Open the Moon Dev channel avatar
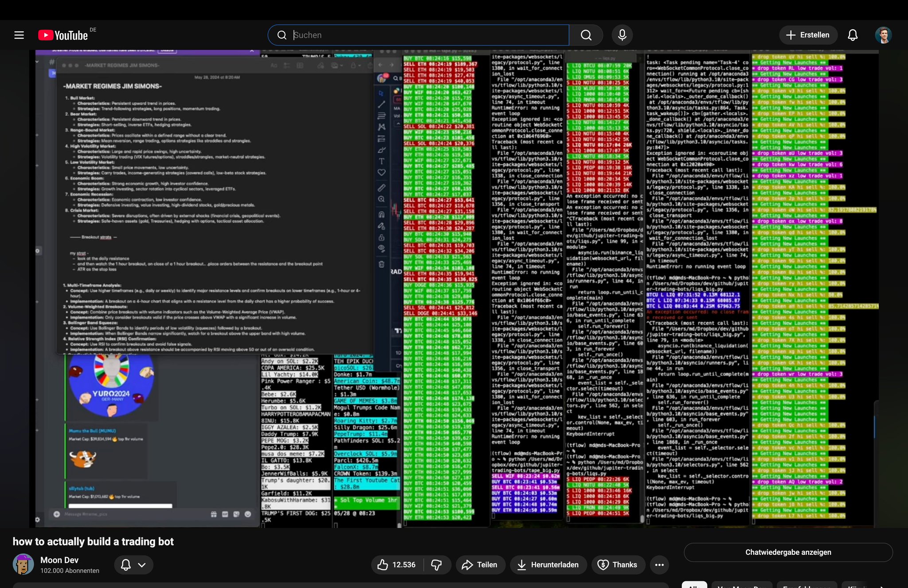 click(x=23, y=564)
